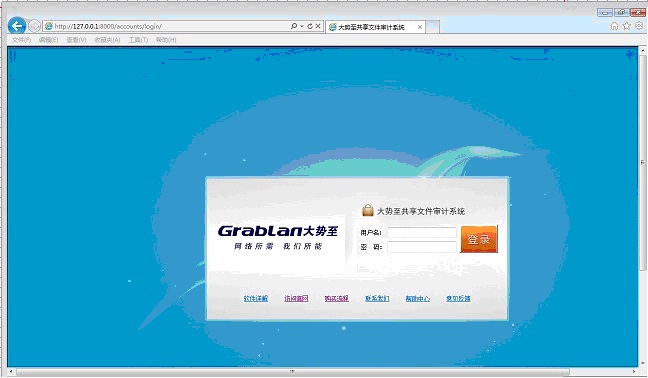This screenshot has height=378, width=648.
Task: Open the browser home page icon
Action: tap(614, 26)
